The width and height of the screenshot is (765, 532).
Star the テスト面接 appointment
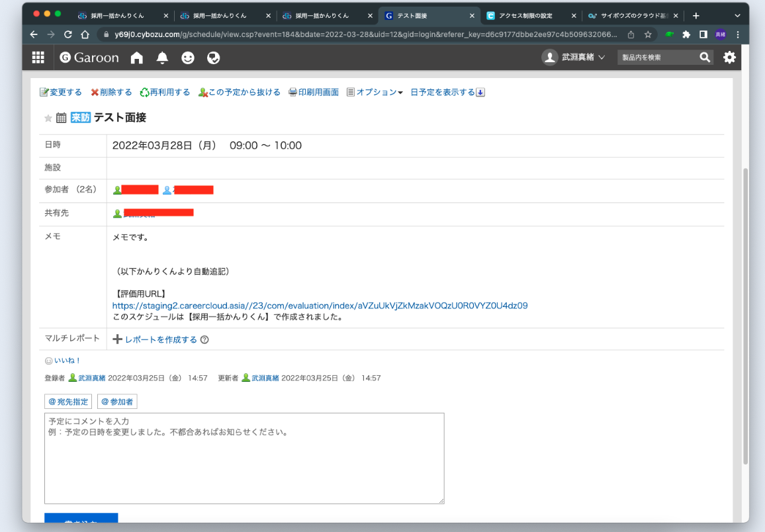[x=48, y=118]
